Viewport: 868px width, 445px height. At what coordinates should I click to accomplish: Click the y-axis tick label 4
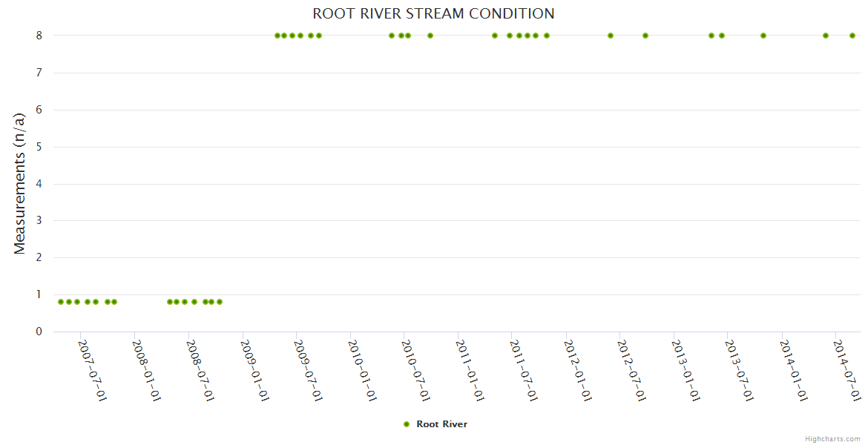39,184
